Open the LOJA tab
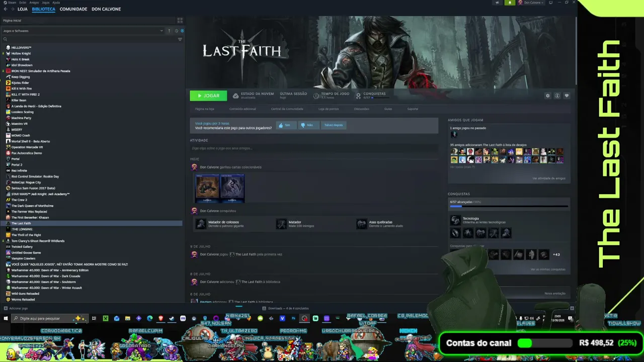This screenshot has height=362, width=644. click(x=23, y=9)
